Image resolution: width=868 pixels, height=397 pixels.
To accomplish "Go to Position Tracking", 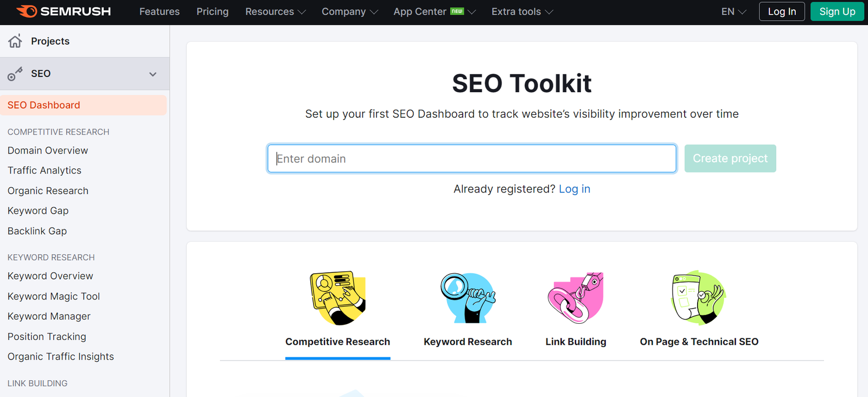I will pos(47,337).
